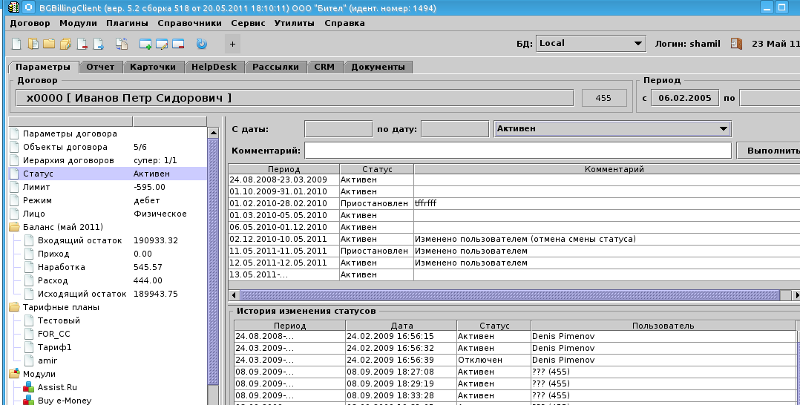Click the door logout icon beside login

[737, 44]
